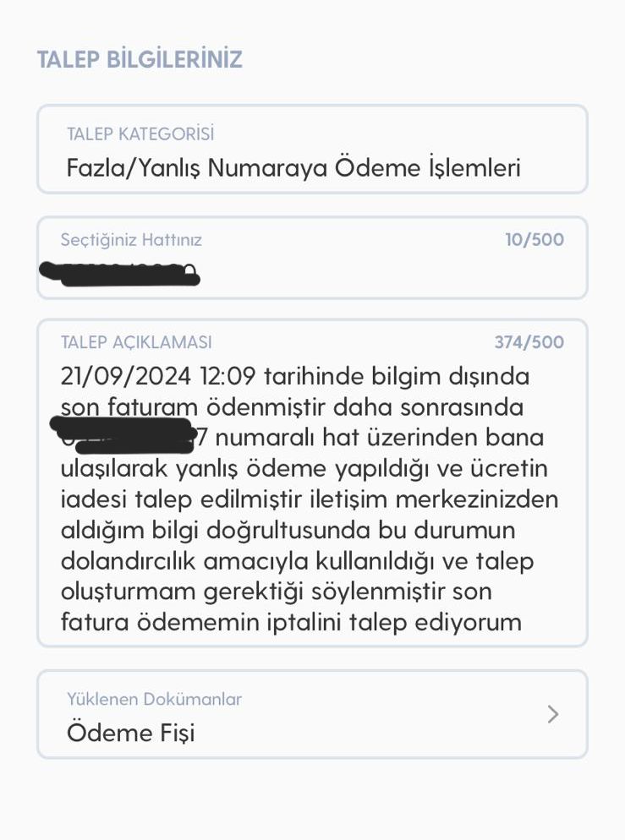The height and width of the screenshot is (840, 625).
Task: Click the 10/500 character counter
Action: coord(534,240)
